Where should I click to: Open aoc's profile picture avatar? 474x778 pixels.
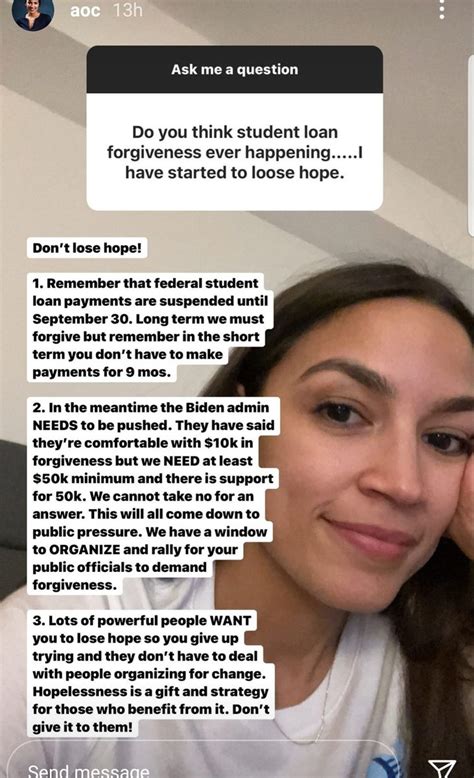point(33,13)
